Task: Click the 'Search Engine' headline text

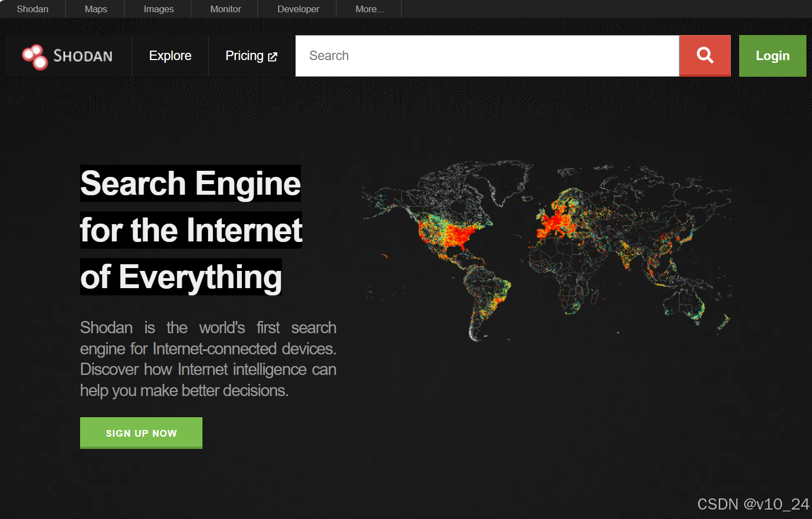Action: 190,184
